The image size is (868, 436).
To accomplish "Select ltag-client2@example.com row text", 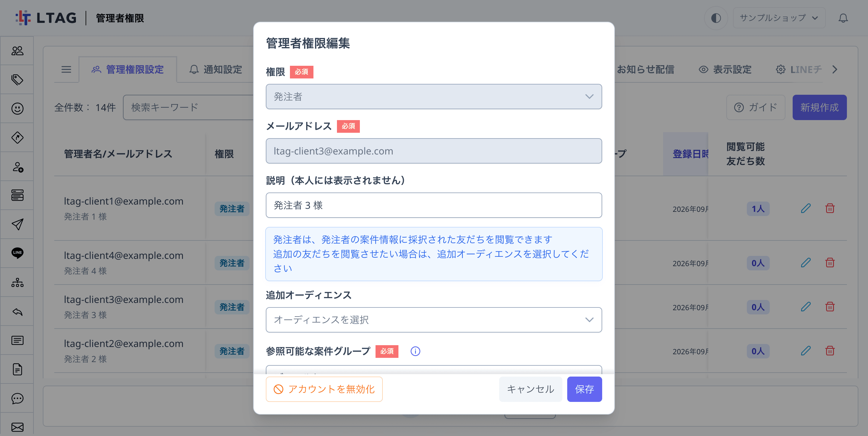I will click(x=124, y=344).
